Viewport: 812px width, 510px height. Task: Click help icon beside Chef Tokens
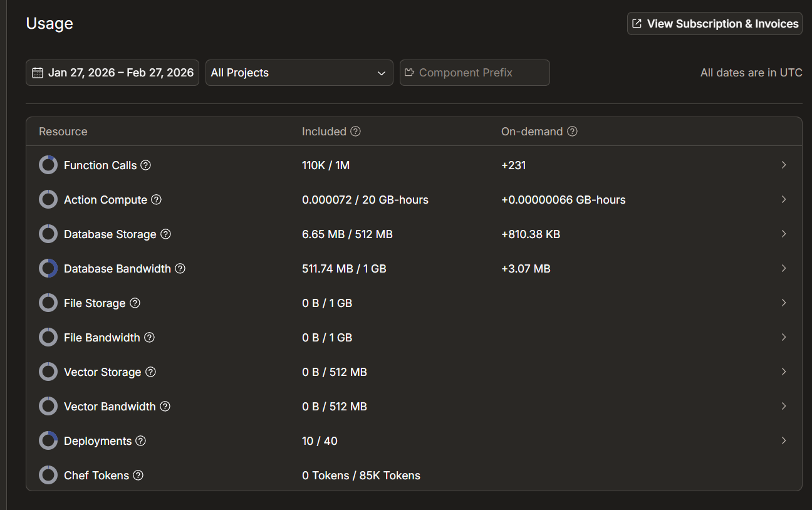138,476
